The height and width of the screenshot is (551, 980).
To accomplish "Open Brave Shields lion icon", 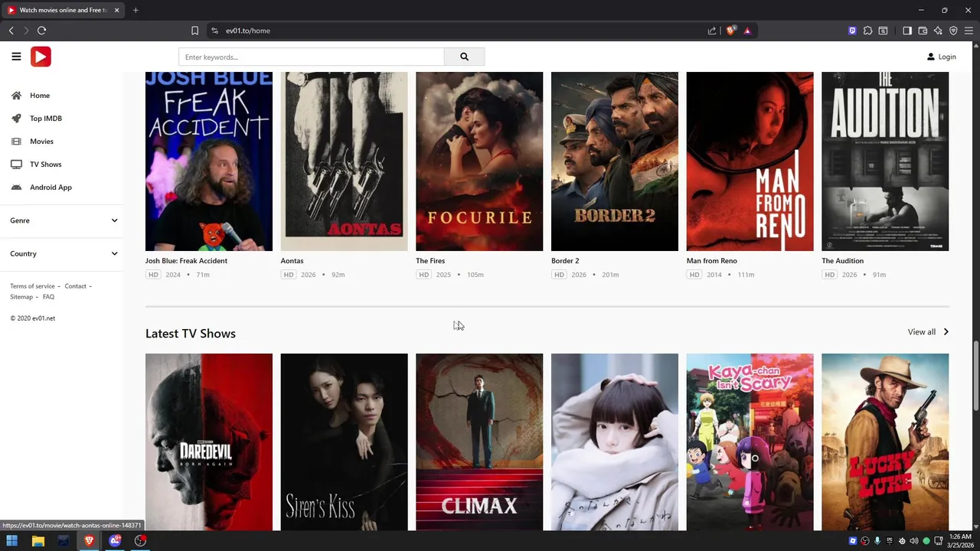I will coord(730,31).
